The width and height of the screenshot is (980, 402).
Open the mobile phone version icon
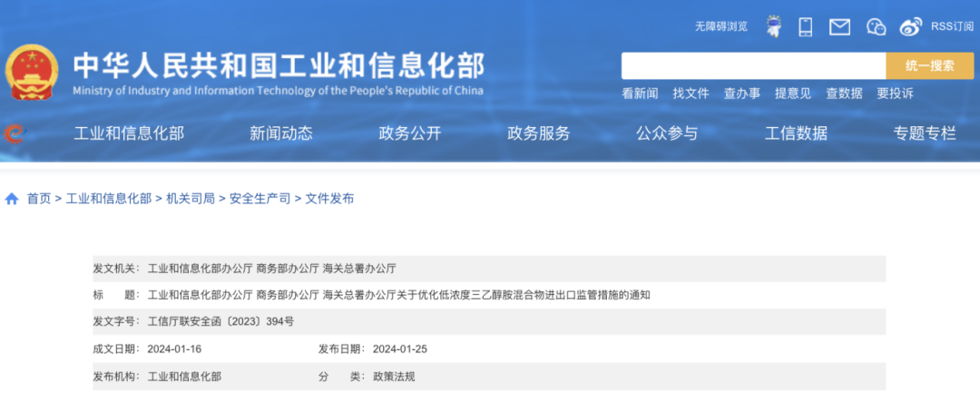[805, 26]
